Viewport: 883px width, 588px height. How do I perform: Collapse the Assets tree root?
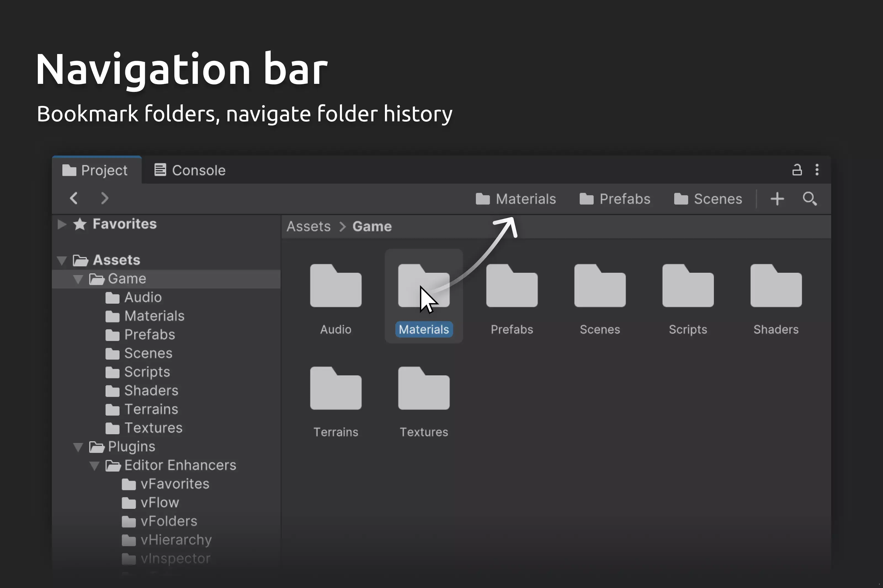(x=62, y=260)
